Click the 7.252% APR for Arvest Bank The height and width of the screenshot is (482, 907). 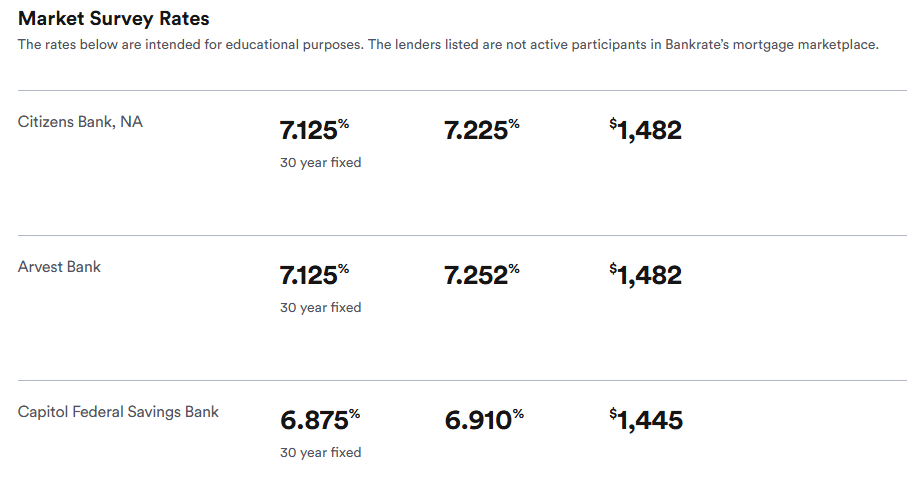pyautogui.click(x=482, y=275)
